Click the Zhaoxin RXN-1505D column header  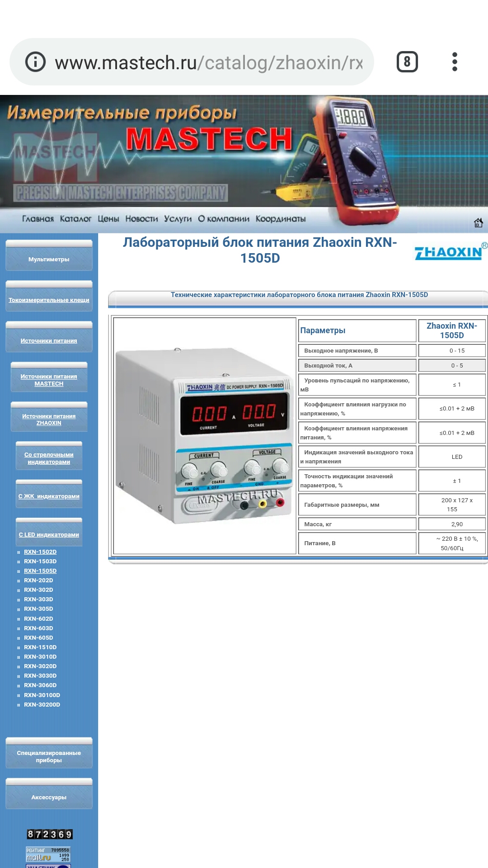tap(452, 330)
